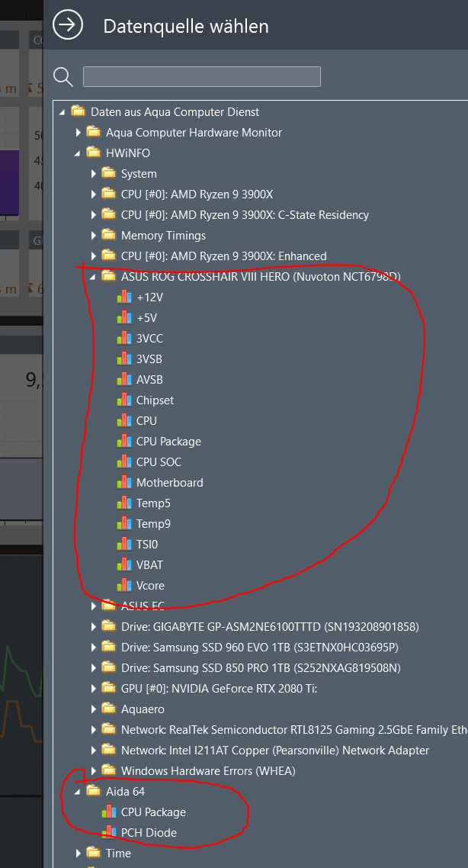
Task: Click the Memory Timings folder icon
Action: (x=108, y=235)
